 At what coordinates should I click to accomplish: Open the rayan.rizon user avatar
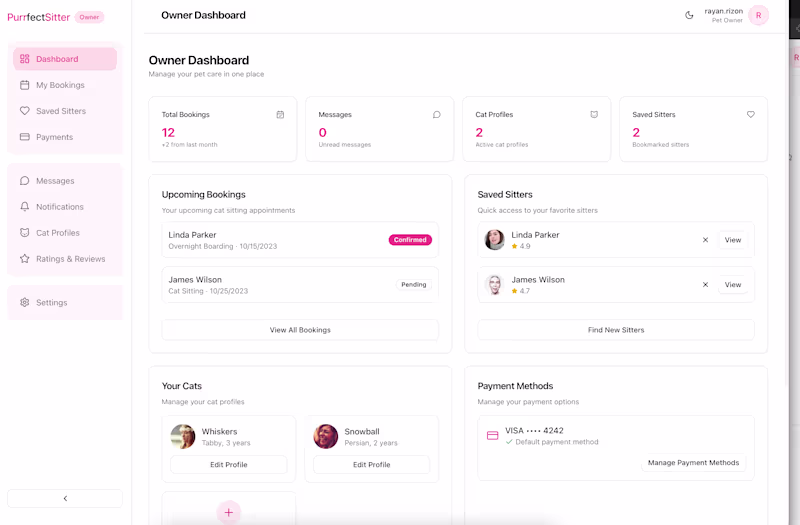point(758,15)
